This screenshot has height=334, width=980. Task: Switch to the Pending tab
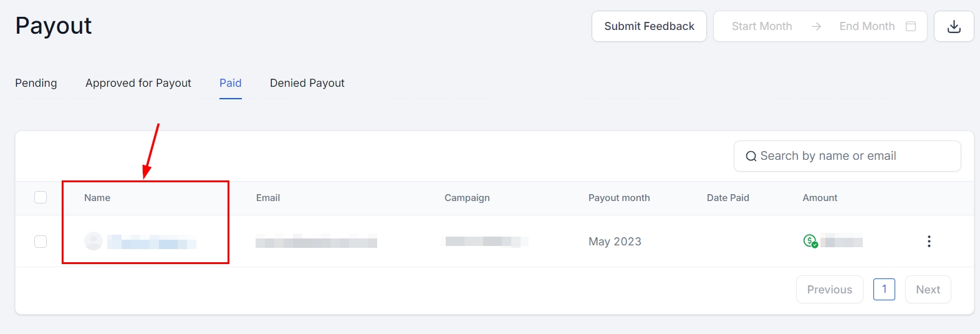[36, 83]
